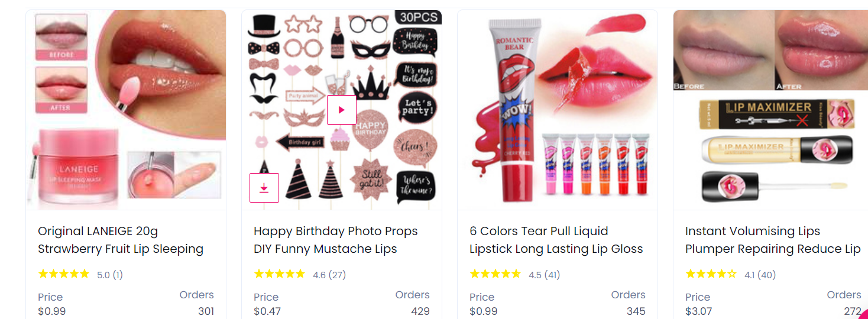Download the Photo Props product image
868x319 pixels.
point(264,188)
